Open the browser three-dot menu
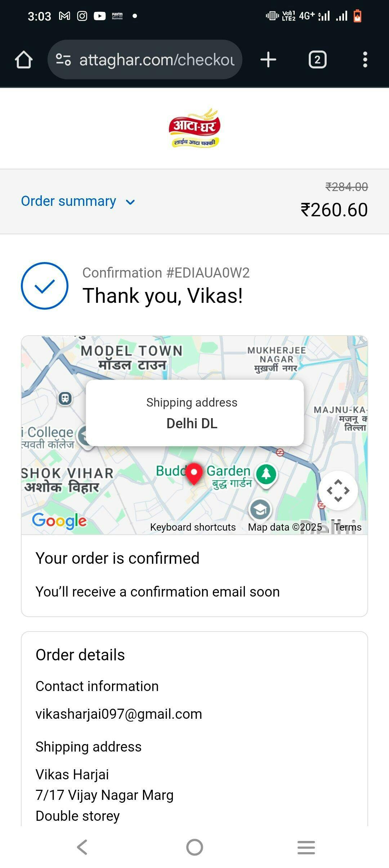The image size is (389, 868). click(x=365, y=59)
